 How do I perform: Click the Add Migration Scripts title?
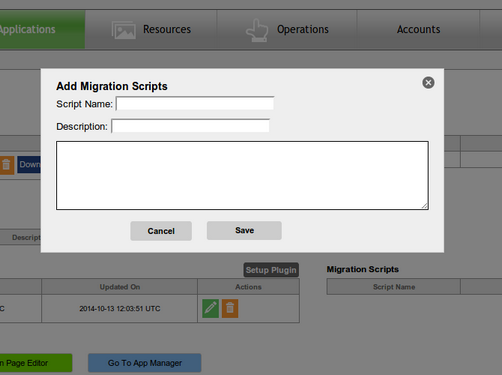click(x=112, y=86)
